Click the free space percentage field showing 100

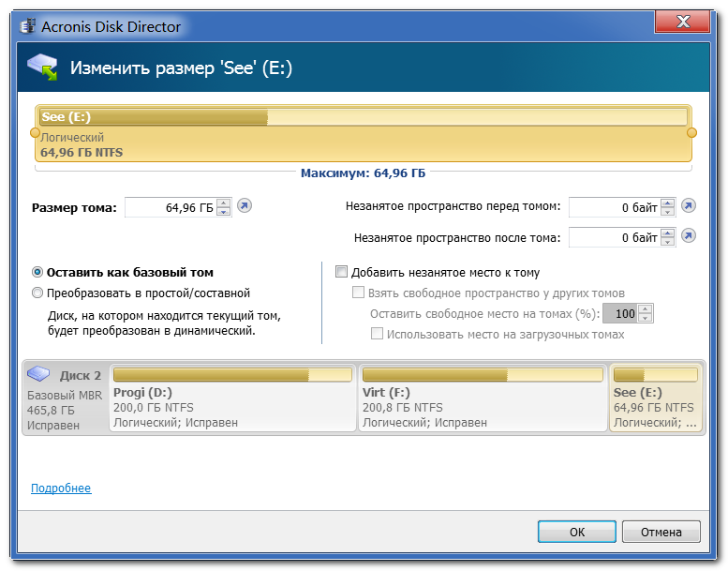621,313
